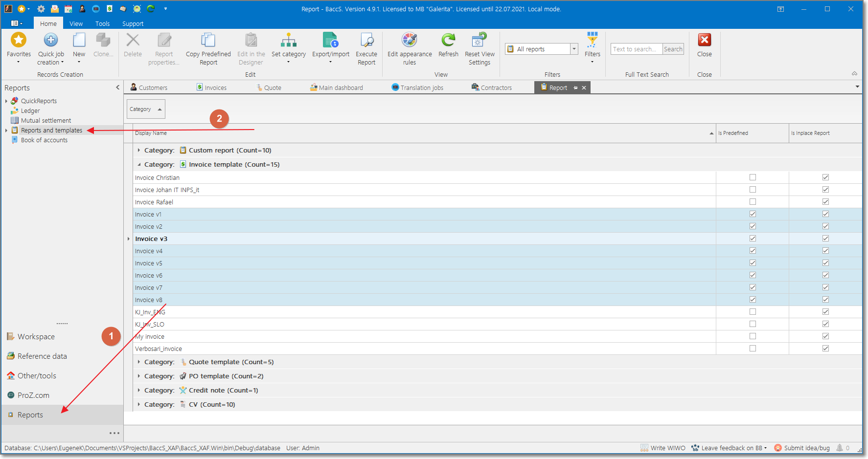868x459 pixels.
Task: Open the Favorites star icon
Action: coord(19,40)
